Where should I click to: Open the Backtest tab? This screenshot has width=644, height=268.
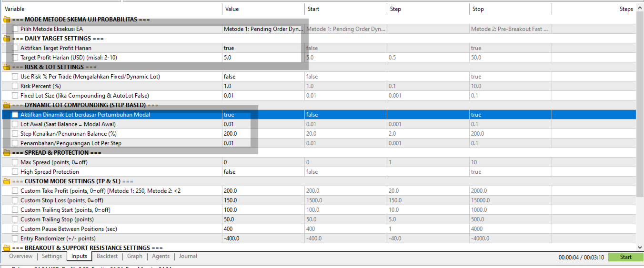pos(107,256)
